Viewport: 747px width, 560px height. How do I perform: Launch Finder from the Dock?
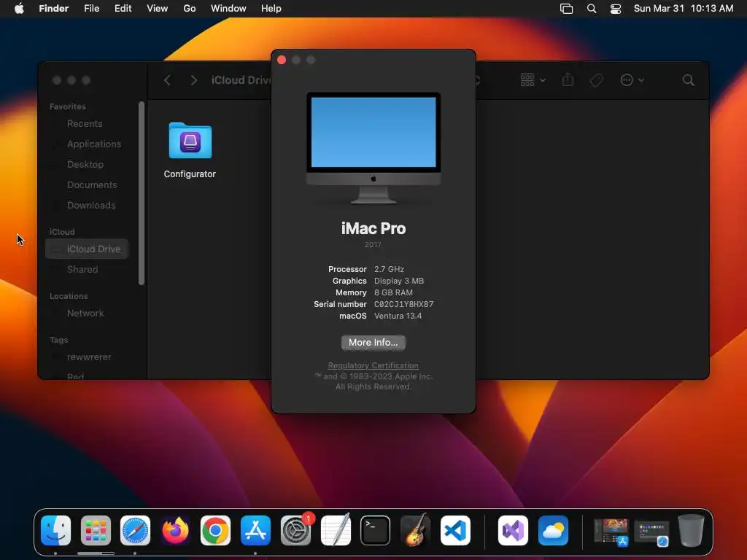55,530
